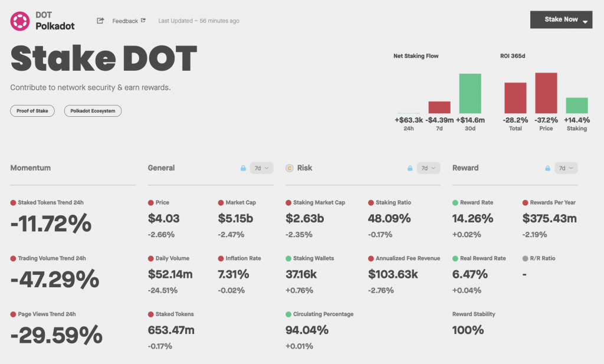
Task: Click the green dot beside Real Reward Rate
Action: (x=455, y=258)
